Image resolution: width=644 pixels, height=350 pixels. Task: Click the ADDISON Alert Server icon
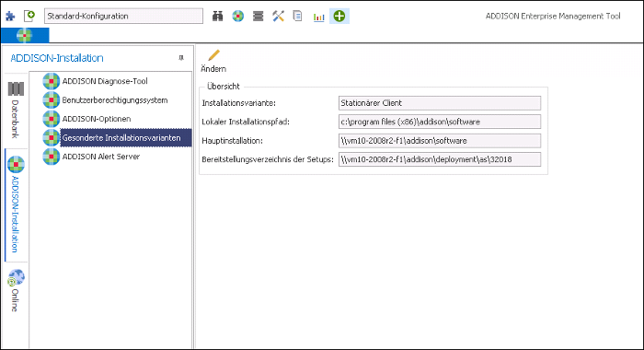coord(51,157)
